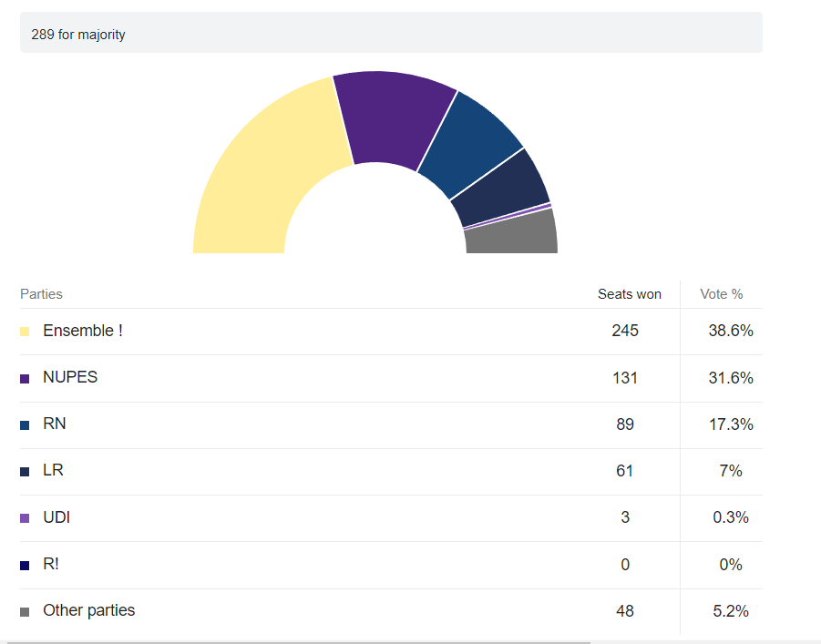The image size is (821, 644).
Task: Select the purple NUPES arc in chart
Action: tap(390, 117)
